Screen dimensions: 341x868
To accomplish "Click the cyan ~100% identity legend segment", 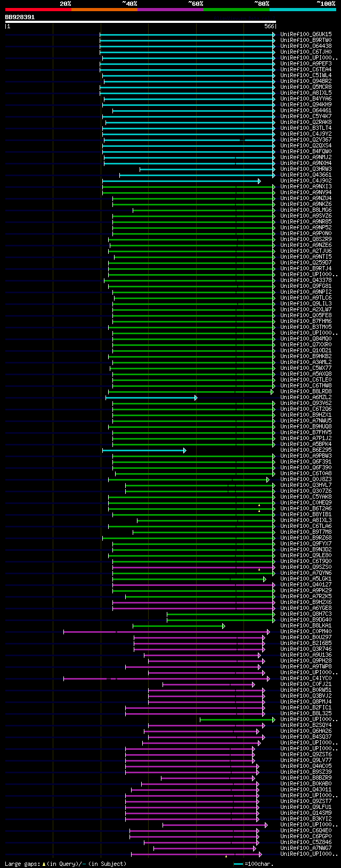I will pos(302,10).
